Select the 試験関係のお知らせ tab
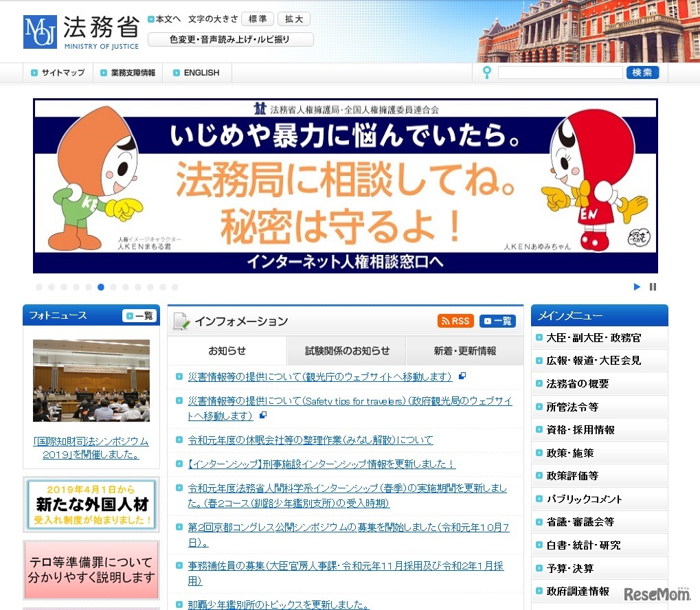700x610 pixels. 347,350
